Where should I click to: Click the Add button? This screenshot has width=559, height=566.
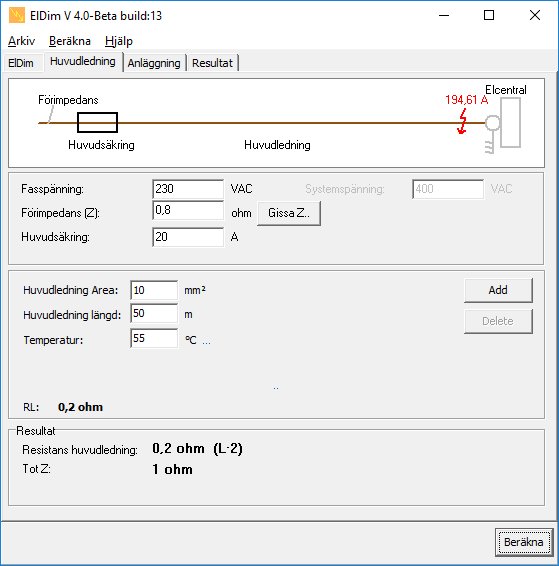(x=498, y=290)
